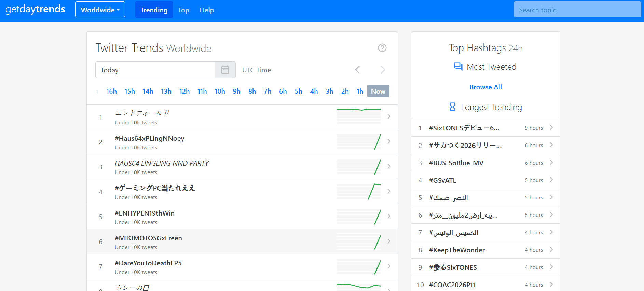Open chevron beside #参るSixTONES hashtag
The image size is (644, 291).
coord(551,267)
